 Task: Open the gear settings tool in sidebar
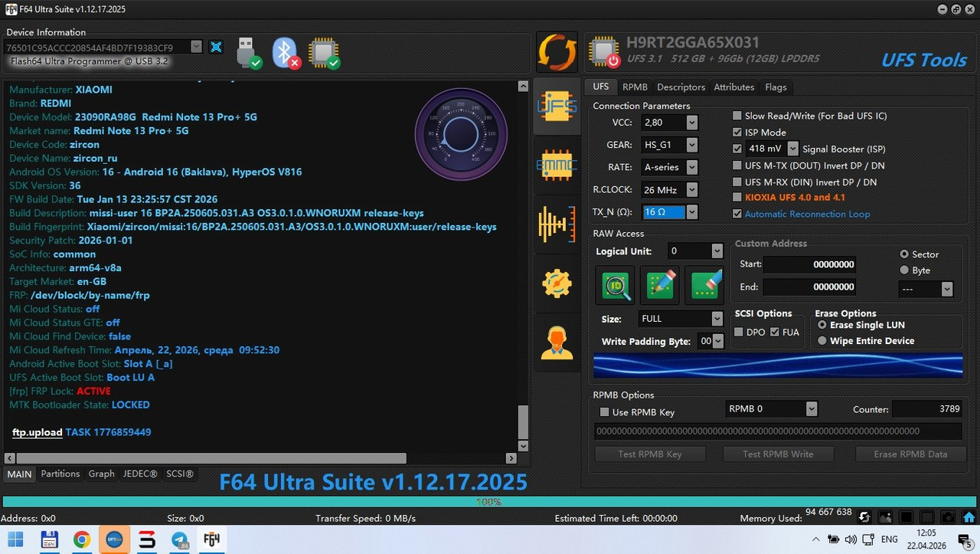[x=557, y=284]
